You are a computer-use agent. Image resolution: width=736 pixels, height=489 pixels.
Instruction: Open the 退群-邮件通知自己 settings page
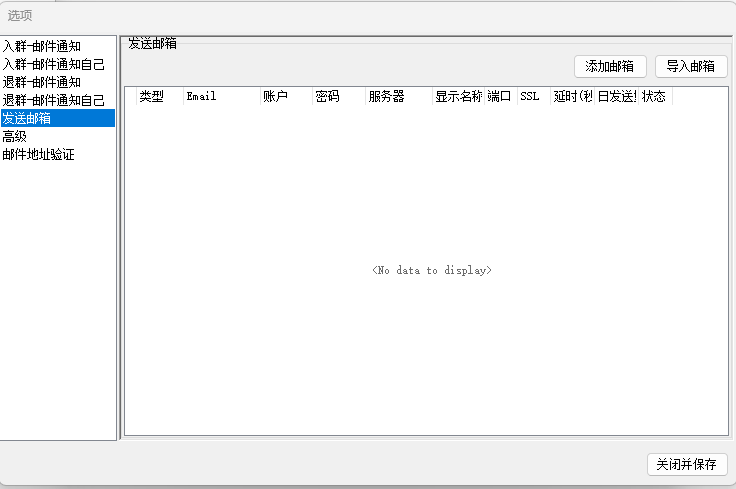[x=53, y=100]
